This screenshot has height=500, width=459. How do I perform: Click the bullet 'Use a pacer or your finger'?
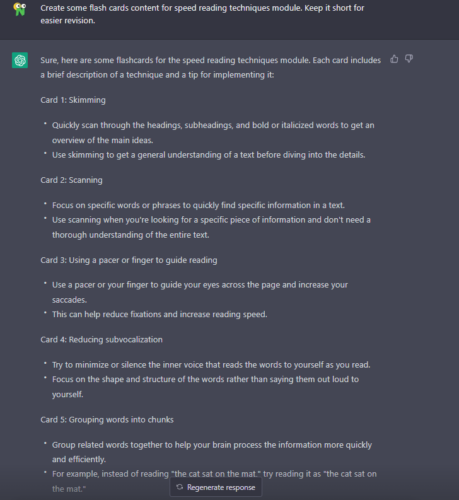tap(200, 292)
